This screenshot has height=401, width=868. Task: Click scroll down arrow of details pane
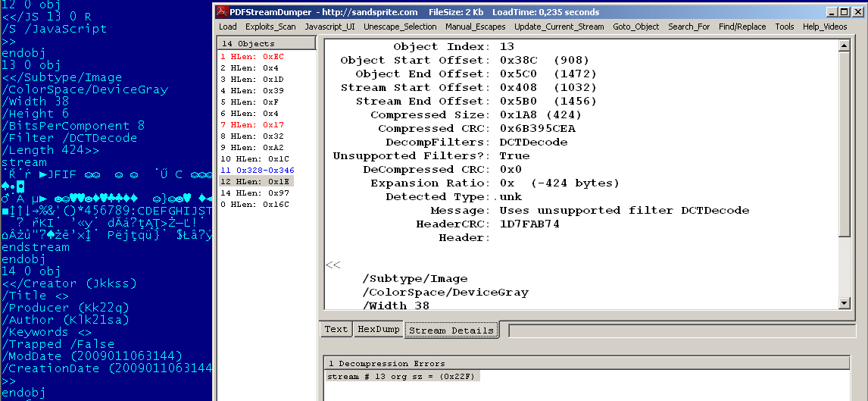click(845, 302)
